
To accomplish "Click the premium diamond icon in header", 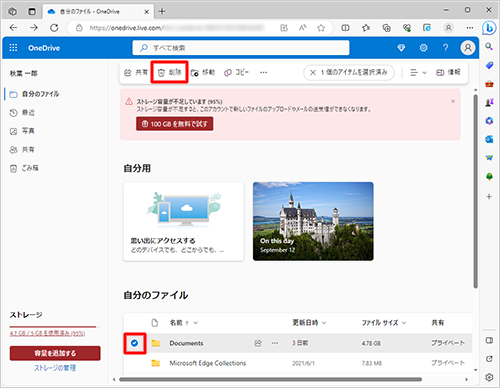I will 401,48.
